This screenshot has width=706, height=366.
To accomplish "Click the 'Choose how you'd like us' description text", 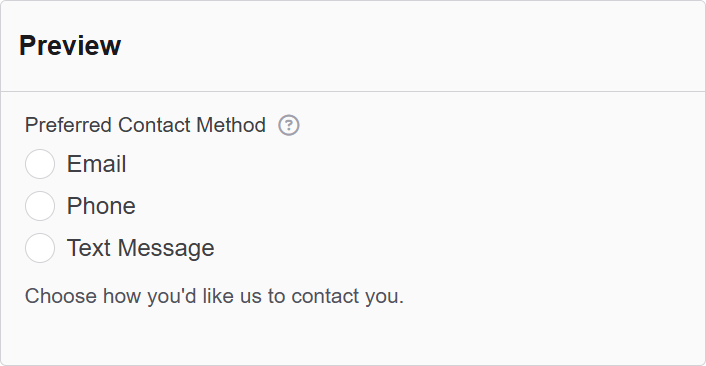I will 214,296.
